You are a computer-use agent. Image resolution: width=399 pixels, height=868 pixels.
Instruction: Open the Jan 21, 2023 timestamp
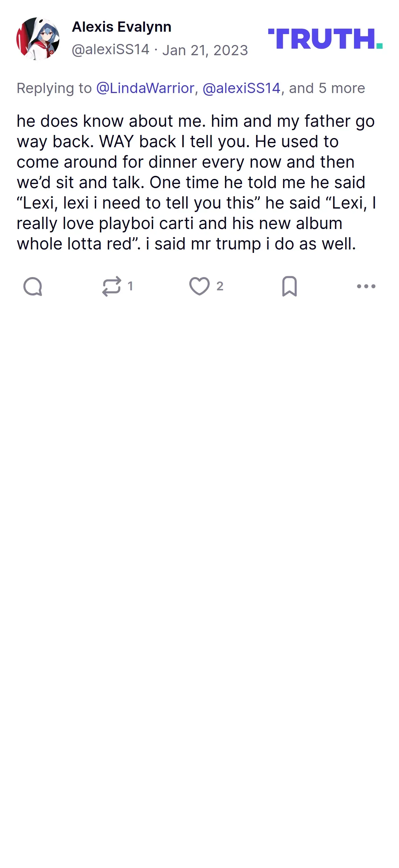(205, 50)
